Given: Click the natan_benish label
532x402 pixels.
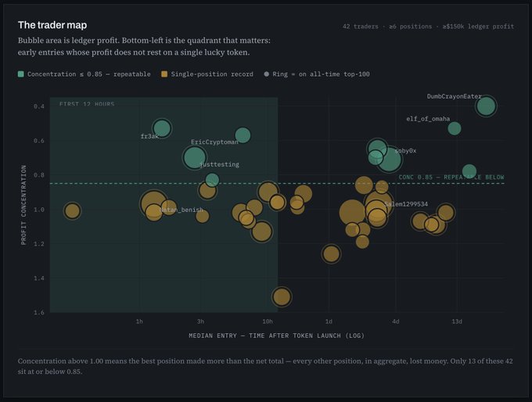Looking at the screenshot, I should click(182, 210).
